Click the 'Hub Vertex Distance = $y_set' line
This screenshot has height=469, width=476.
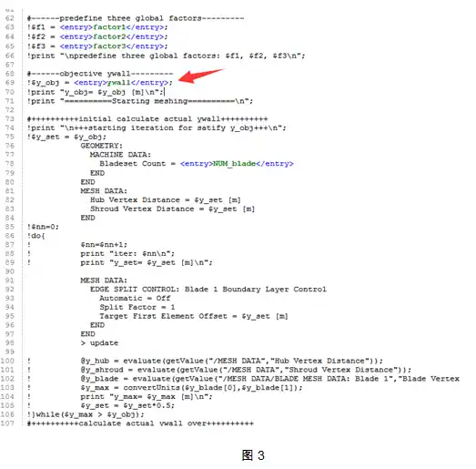pos(166,199)
